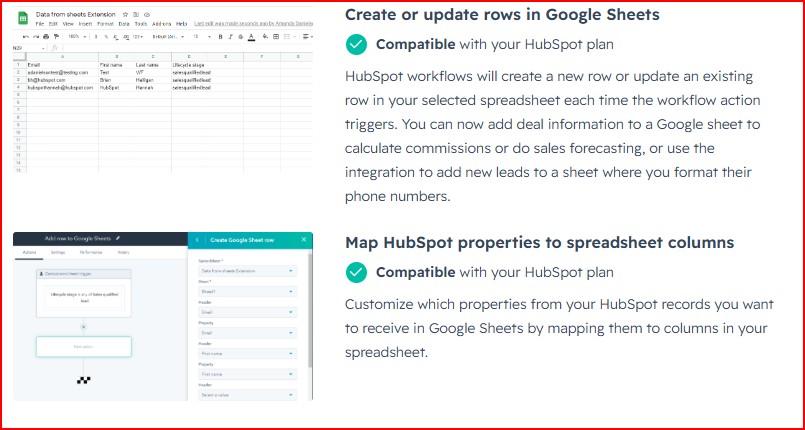Open the Header dropdown showing First name

pyautogui.click(x=247, y=354)
